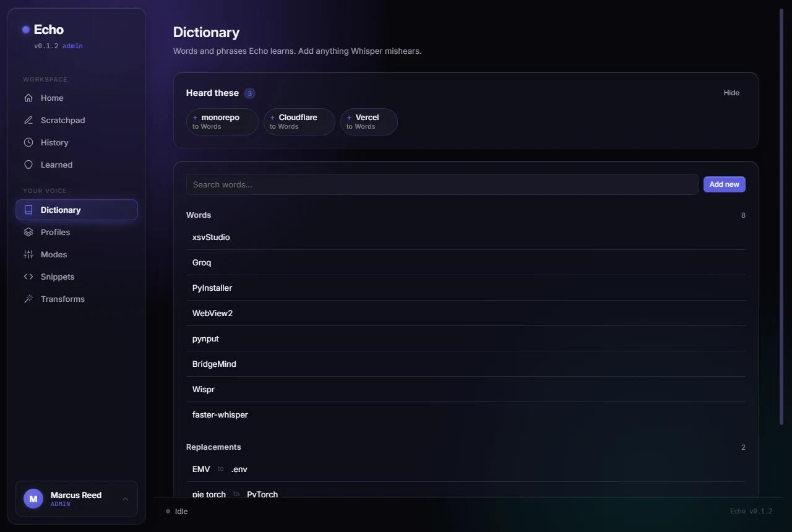
Task: Click the admin label beside version
Action: point(72,46)
